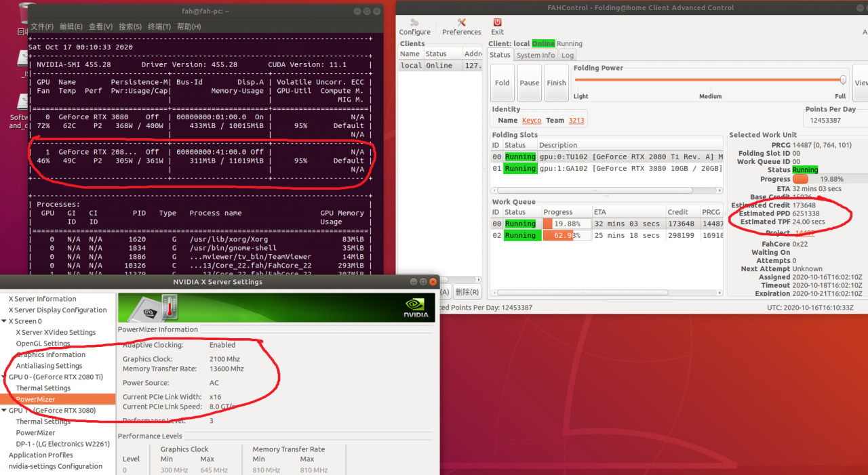Select work queue entry 00 at 19.88%
868x475 pixels.
607,224
